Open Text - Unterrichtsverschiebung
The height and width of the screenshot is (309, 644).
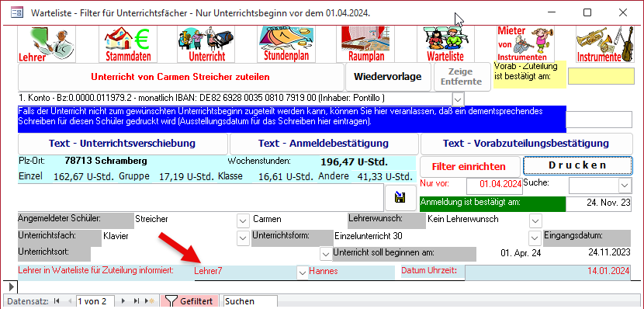point(122,144)
